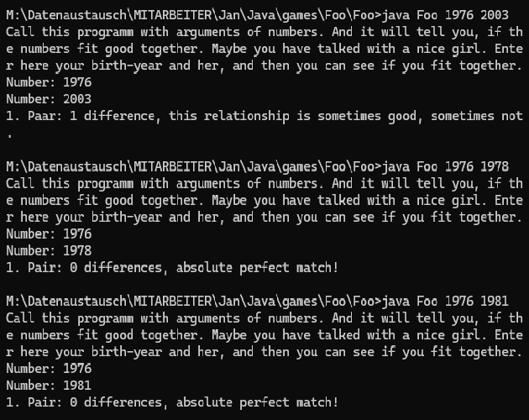Screen dimensions: 529x420
Task: Click the first 'Number: 1976' output line
Action: pos(49,82)
